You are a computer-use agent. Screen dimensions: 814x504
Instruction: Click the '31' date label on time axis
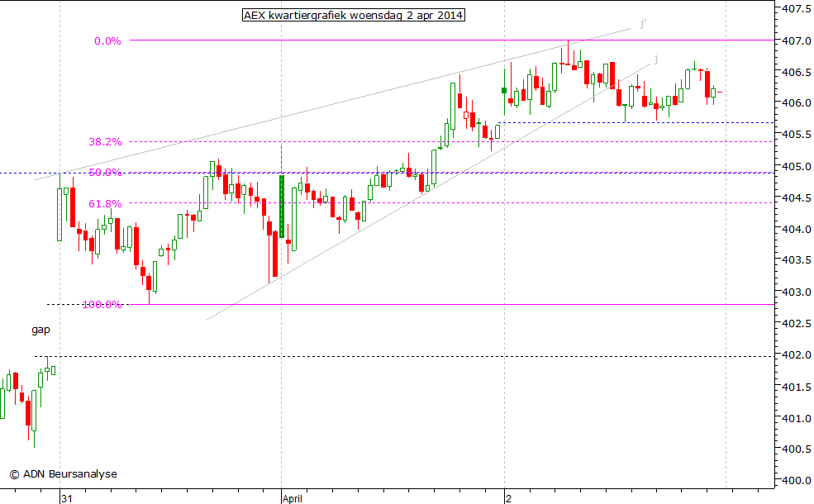tap(66, 498)
